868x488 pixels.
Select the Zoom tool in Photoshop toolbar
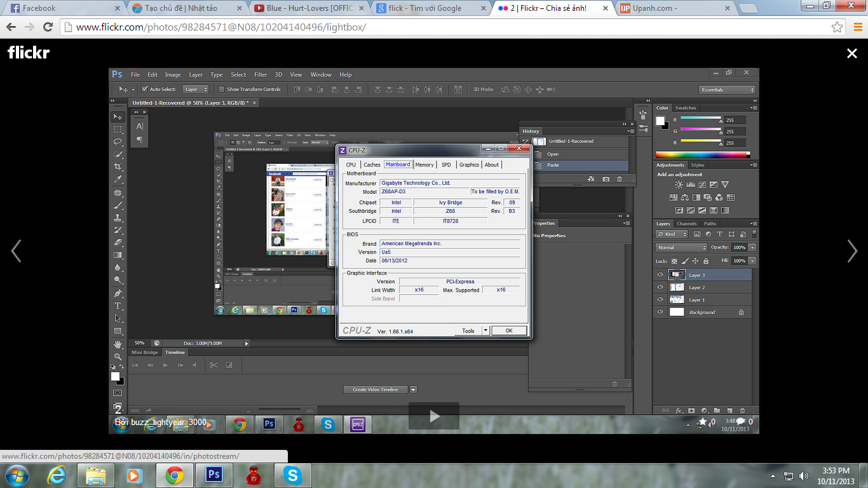coord(118,356)
